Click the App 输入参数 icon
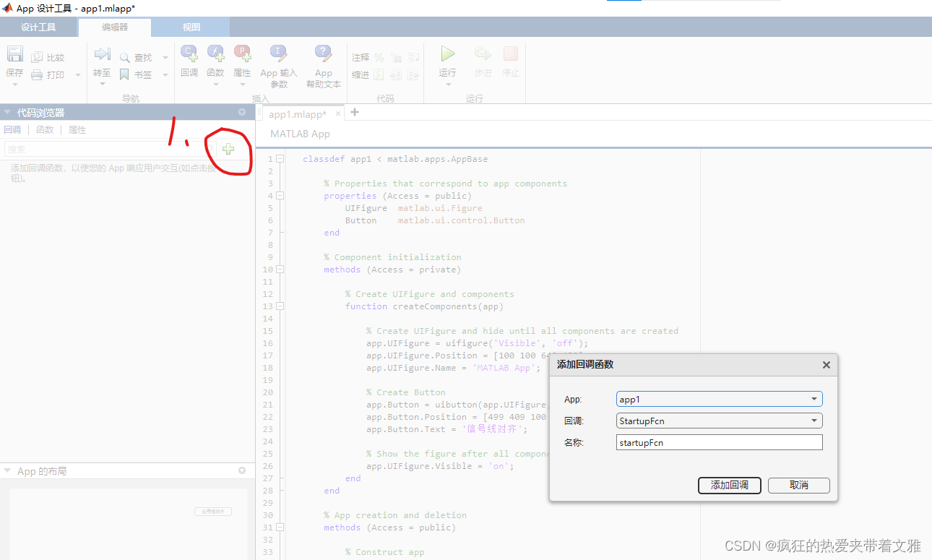Image resolution: width=932 pixels, height=560 pixels. point(279,53)
